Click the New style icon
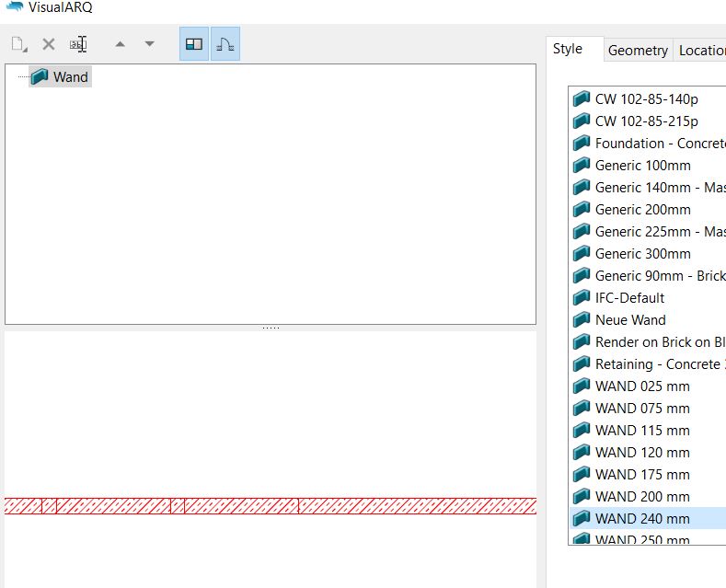Viewport: 726px width, 588px height. point(19,44)
